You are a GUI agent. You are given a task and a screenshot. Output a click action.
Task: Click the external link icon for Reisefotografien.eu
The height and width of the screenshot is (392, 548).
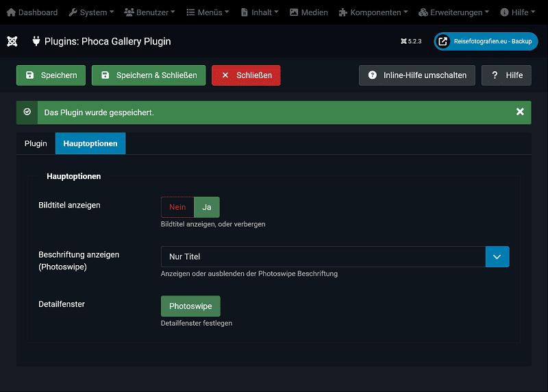[443, 41]
